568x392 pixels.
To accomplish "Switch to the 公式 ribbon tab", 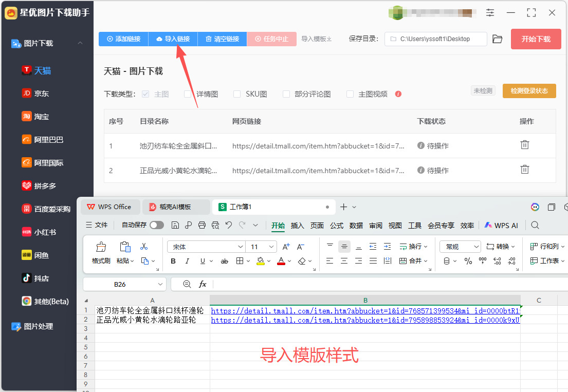I will click(x=337, y=226).
